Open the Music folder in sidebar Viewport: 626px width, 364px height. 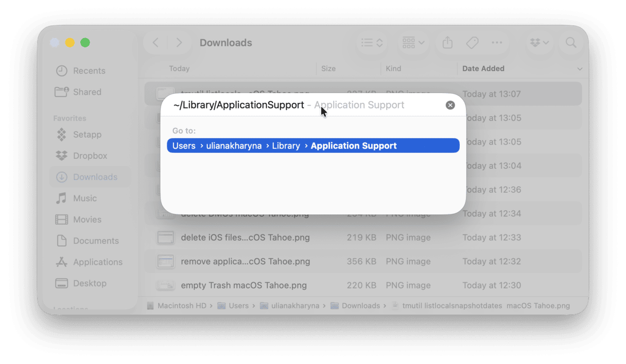coord(85,198)
